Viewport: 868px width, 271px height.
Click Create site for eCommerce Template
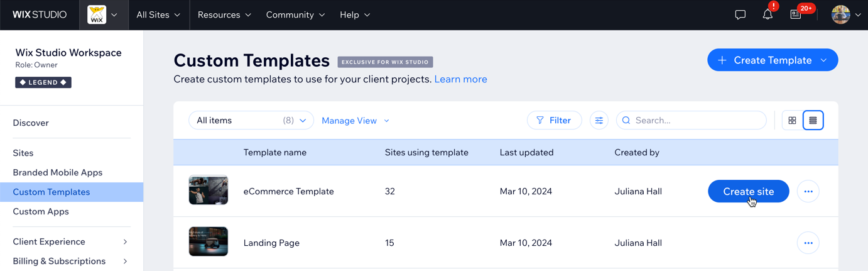click(748, 191)
